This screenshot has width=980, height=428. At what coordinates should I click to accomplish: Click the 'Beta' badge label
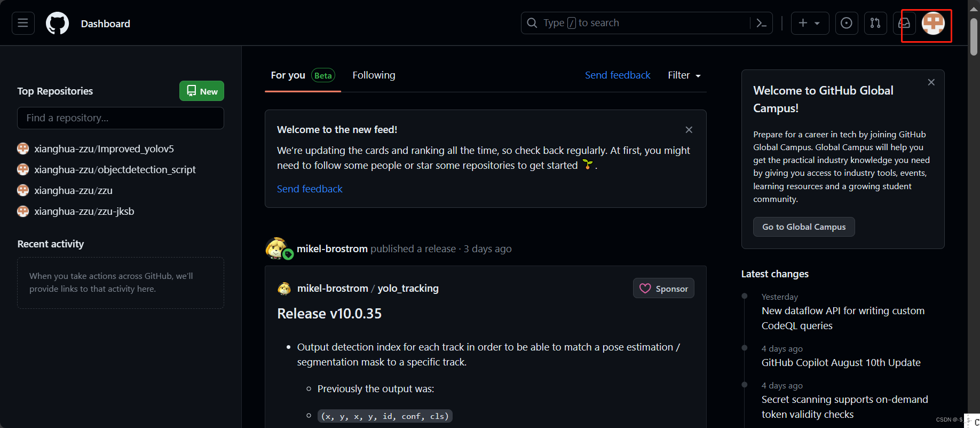tap(323, 75)
